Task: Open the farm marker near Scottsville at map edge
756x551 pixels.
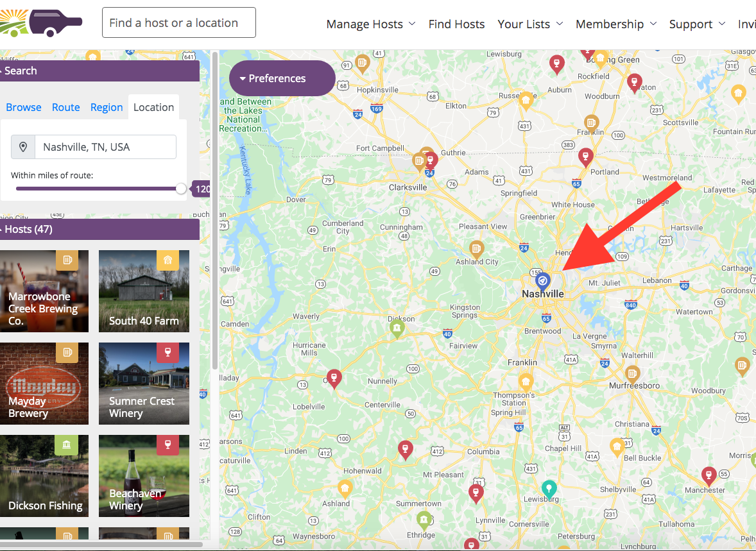Action: (x=738, y=94)
